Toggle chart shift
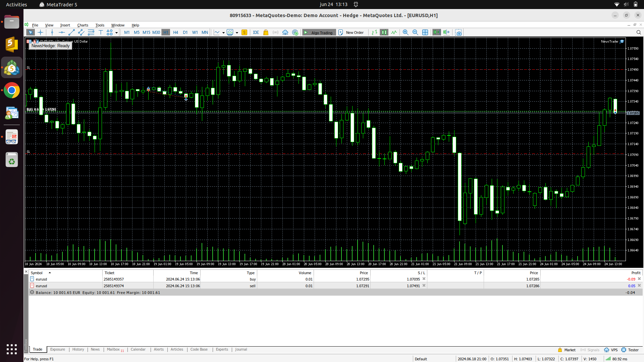 point(446,33)
